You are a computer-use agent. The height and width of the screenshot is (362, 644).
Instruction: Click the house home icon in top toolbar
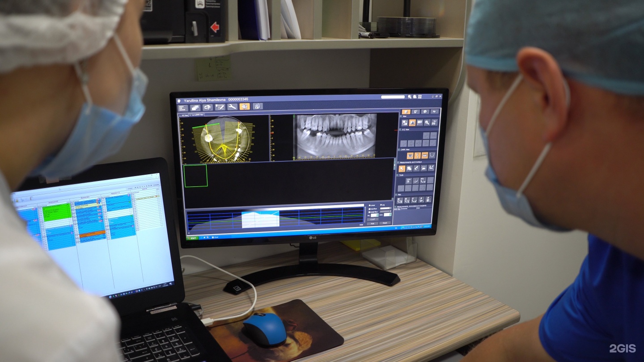258,106
